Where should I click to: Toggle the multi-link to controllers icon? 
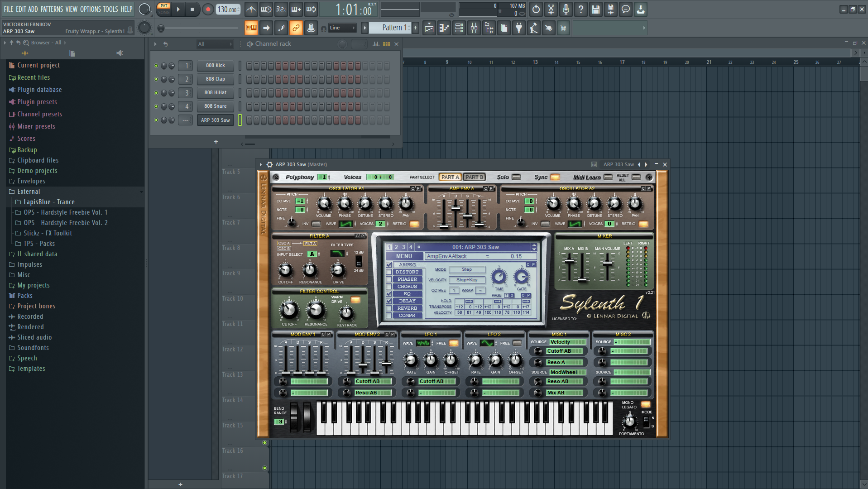click(296, 28)
